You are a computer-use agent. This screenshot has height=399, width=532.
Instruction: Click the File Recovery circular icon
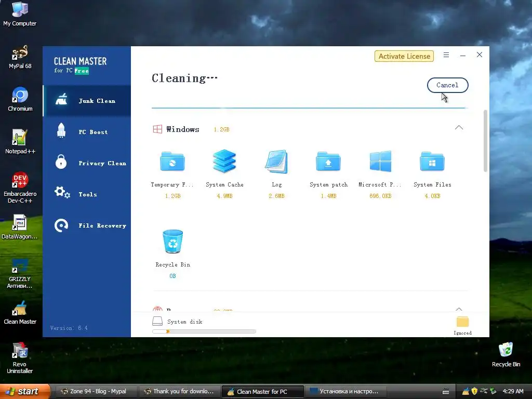tap(61, 225)
